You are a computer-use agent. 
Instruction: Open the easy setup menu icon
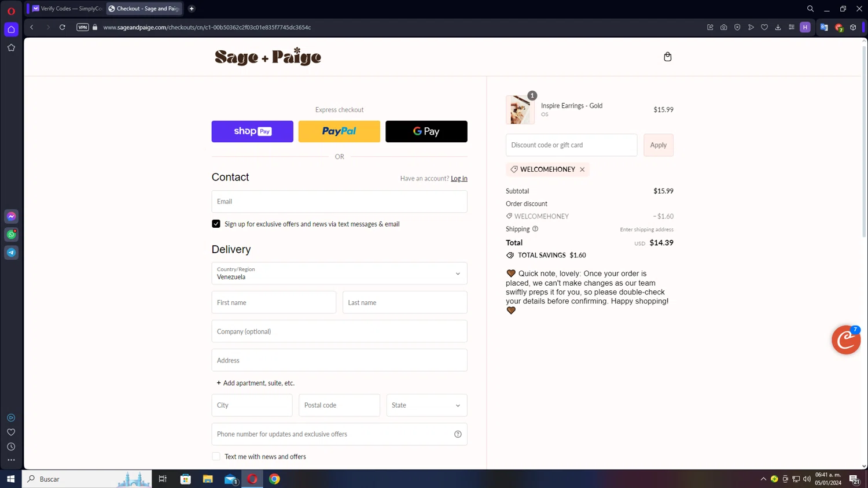click(x=792, y=27)
